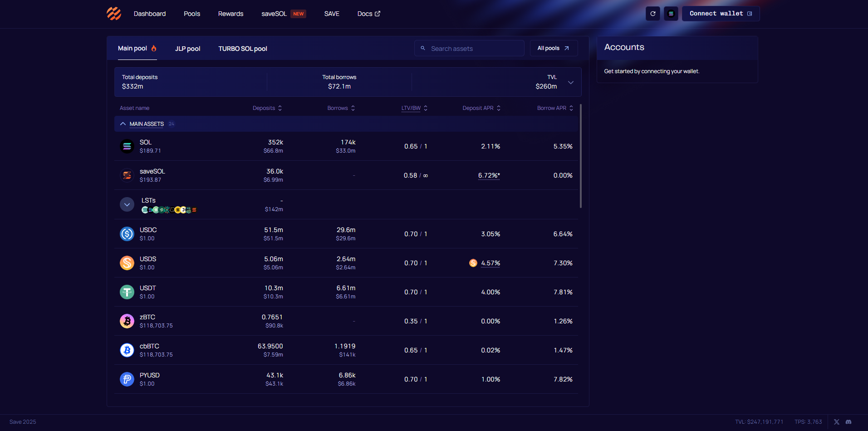Click the zBTC token icon
This screenshot has height=431, width=868.
(x=127, y=321)
